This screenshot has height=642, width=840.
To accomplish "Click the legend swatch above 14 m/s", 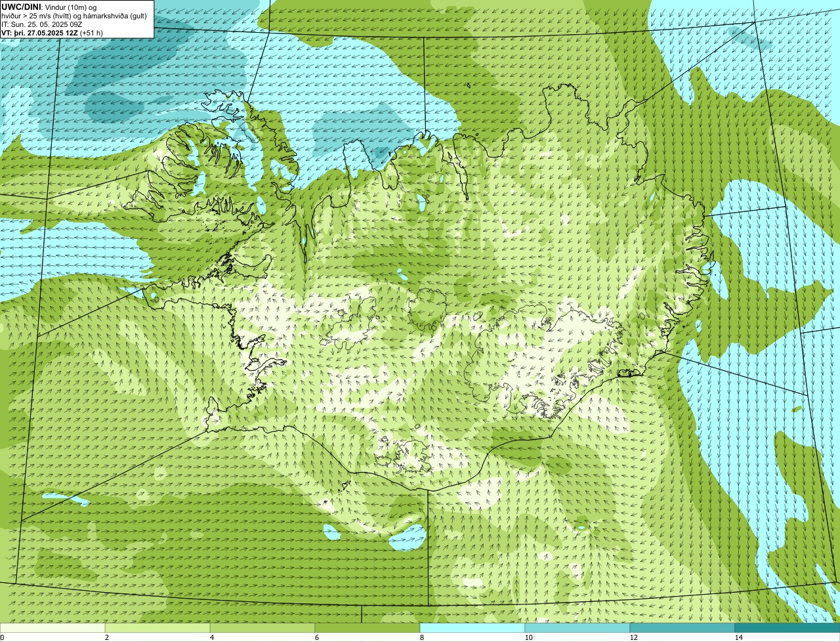I will tap(787, 628).
